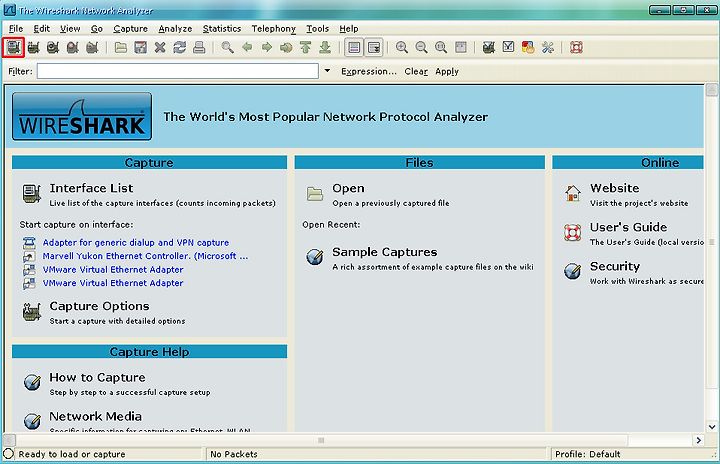Start capture on dialup and VPN adapter
This screenshot has height=464, width=720.
[135, 243]
